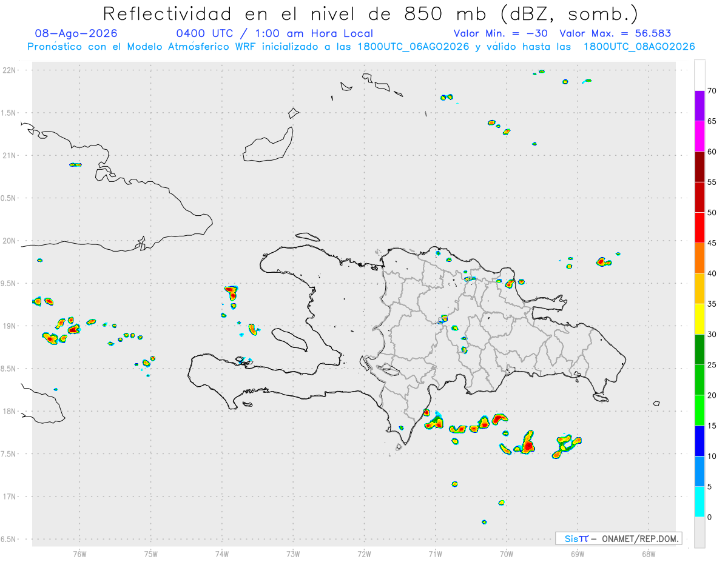The width and height of the screenshot is (728, 562).
Task: Click the time text '0400 UTC / 1:00 am Hora Local'
Action: (x=274, y=33)
